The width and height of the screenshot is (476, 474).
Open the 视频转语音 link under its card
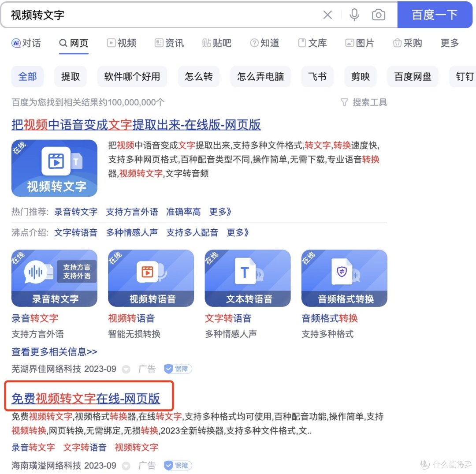click(131, 318)
